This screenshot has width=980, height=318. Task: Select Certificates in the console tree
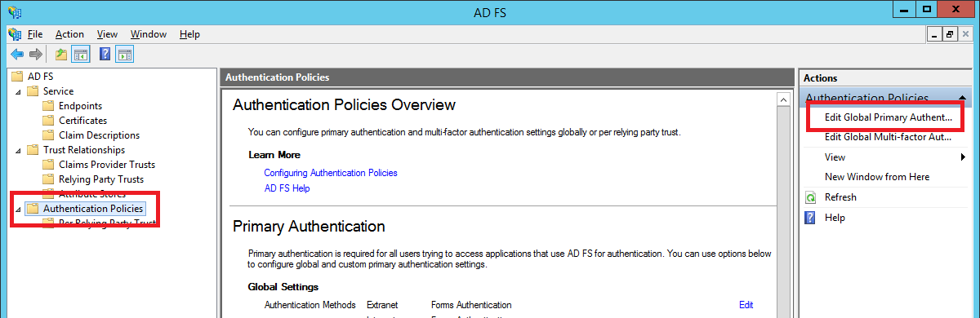coord(82,121)
